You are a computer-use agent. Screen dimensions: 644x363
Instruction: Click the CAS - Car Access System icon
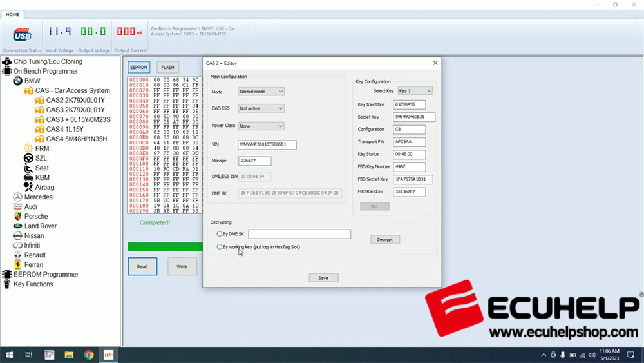(28, 90)
